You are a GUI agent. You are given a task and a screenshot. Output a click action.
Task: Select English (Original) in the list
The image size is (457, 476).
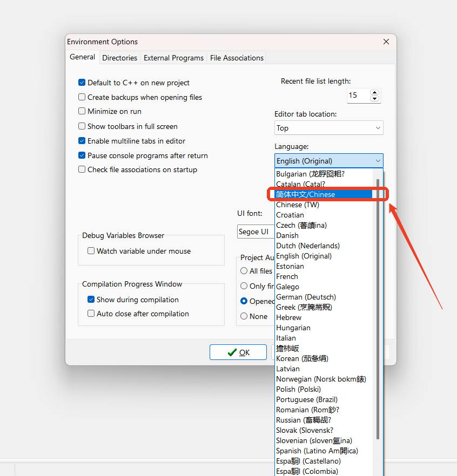pyautogui.click(x=324, y=256)
